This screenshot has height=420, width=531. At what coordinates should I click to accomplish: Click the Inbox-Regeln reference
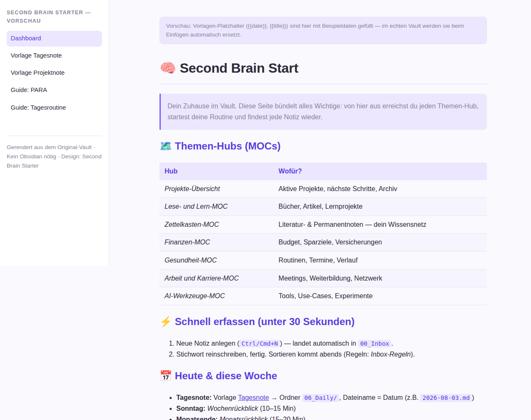coord(391,354)
